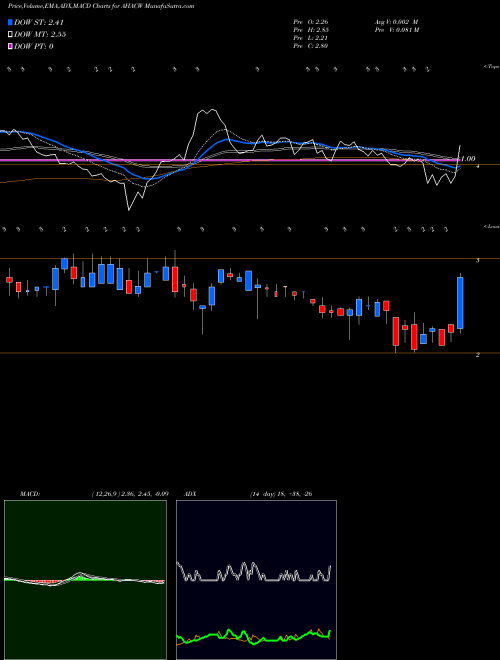Click the chart title mentioning MunafaSutra.com

coord(101,7)
